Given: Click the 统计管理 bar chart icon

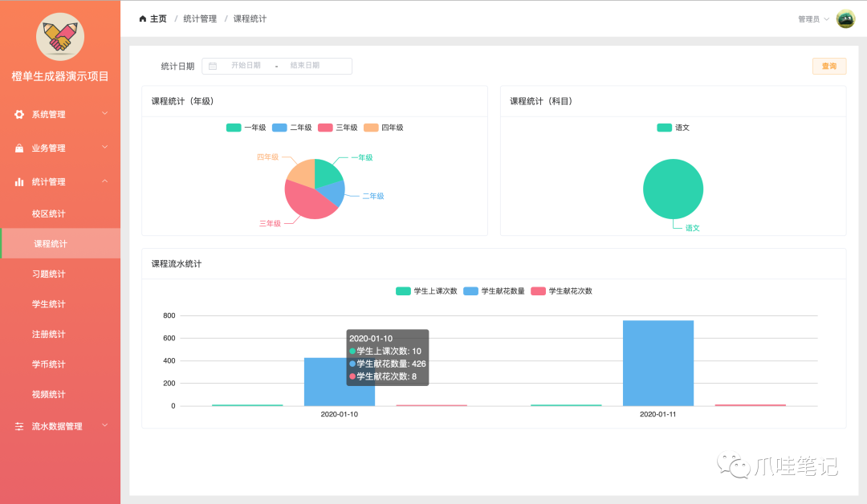Looking at the screenshot, I should coord(19,182).
